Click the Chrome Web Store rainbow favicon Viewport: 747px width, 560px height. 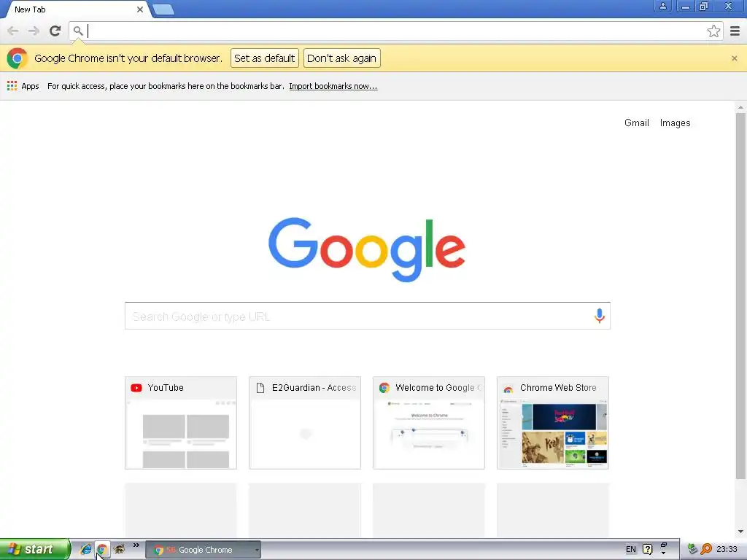[508, 388]
